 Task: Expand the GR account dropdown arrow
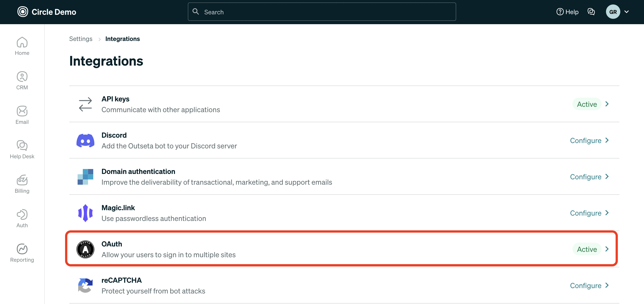(x=627, y=12)
